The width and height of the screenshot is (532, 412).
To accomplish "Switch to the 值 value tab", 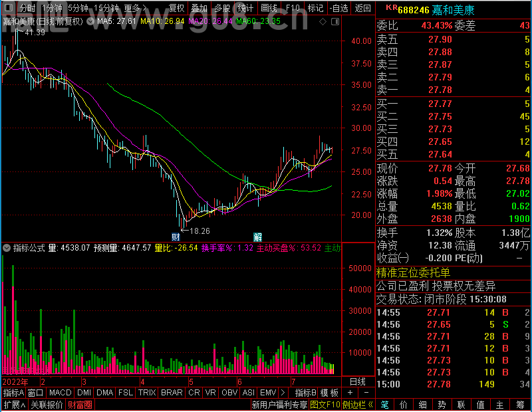I will 480,405.
